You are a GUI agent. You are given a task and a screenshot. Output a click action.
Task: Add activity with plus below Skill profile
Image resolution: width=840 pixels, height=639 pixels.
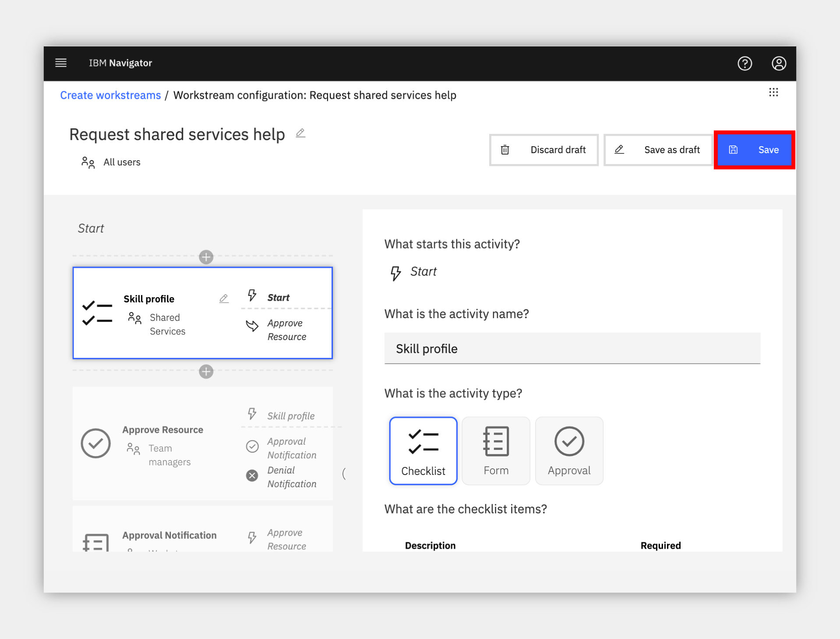pyautogui.click(x=206, y=372)
